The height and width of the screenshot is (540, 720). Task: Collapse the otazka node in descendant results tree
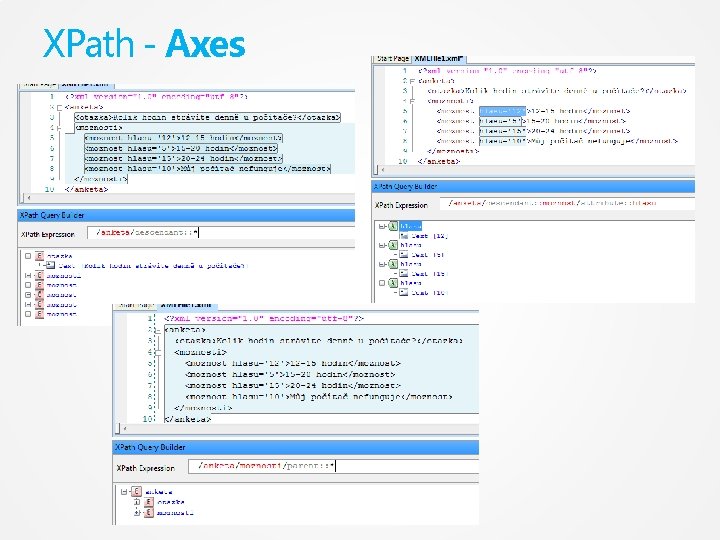pyautogui.click(x=28, y=256)
